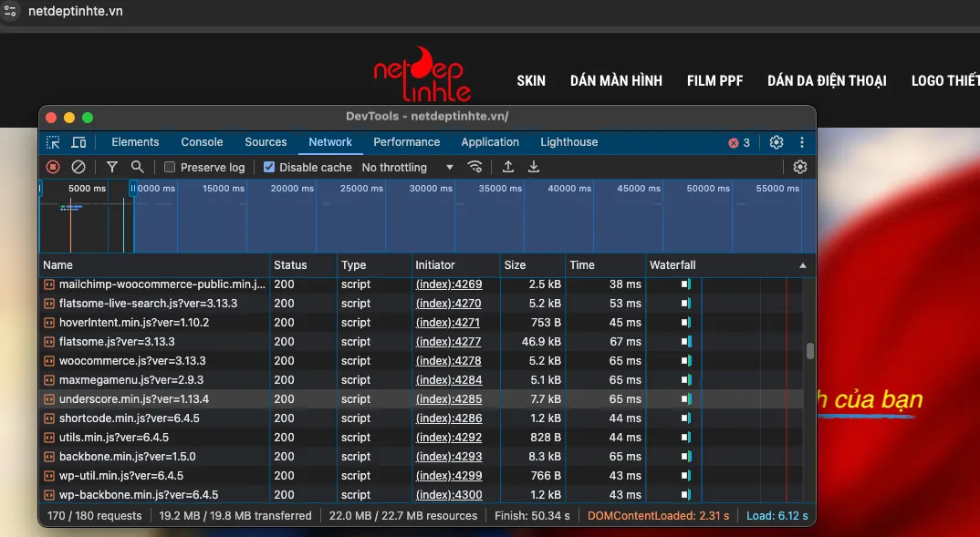Viewport: 980px width, 537px height.
Task: Sort by the Size column header
Action: pyautogui.click(x=533, y=265)
